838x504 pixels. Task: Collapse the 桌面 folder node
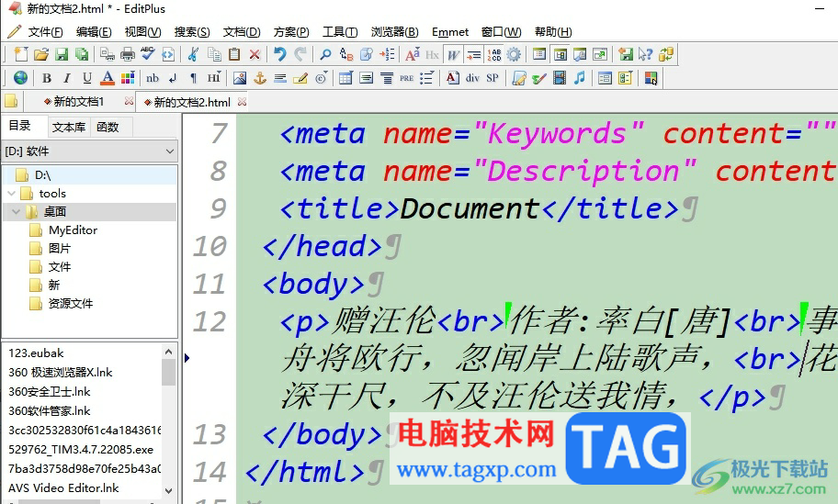[16, 211]
